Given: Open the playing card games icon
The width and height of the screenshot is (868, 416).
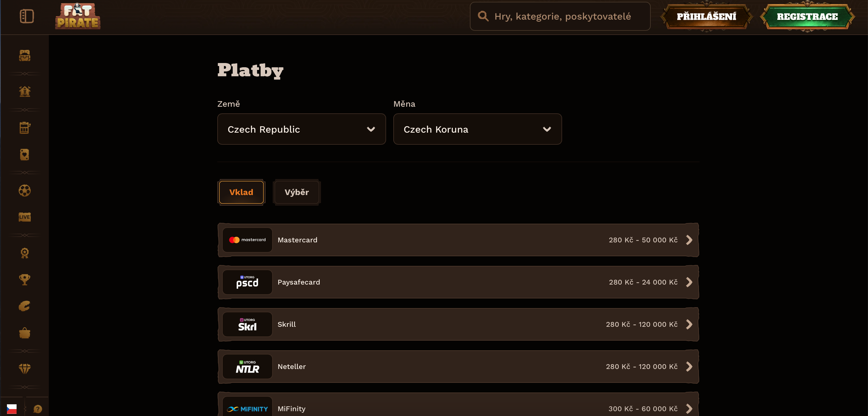Looking at the screenshot, I should click(25, 154).
